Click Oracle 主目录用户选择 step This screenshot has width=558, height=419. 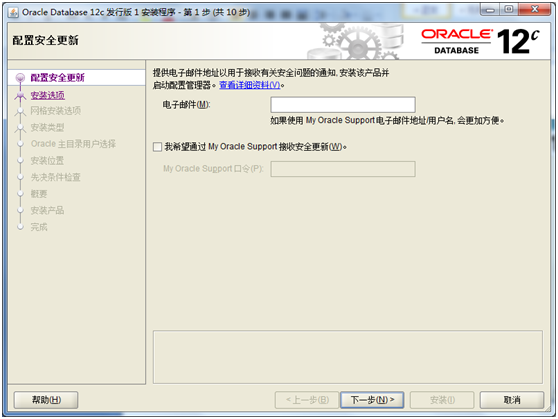(73, 144)
